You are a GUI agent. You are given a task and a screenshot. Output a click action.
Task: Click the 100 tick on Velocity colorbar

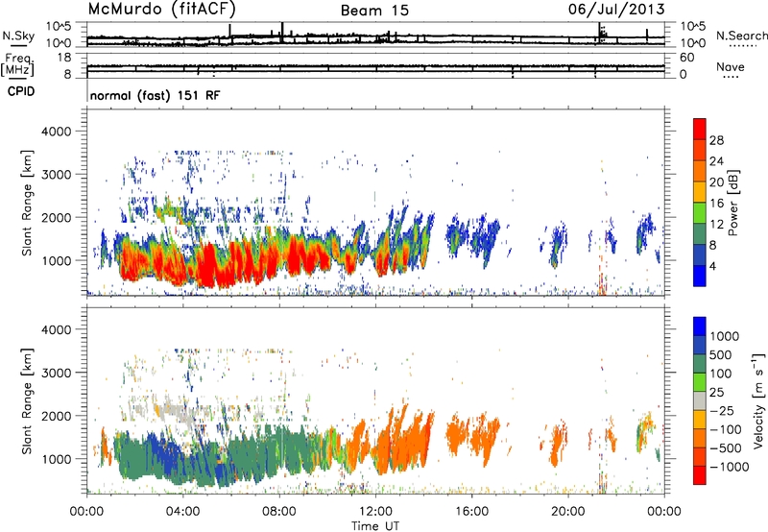[721, 374]
